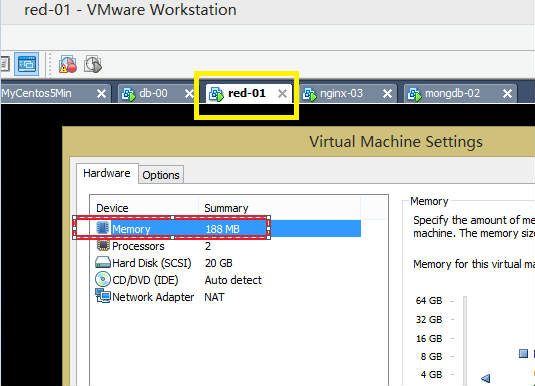The height and width of the screenshot is (386, 535).
Task: Open the Options tab in settings
Action: coord(161,175)
